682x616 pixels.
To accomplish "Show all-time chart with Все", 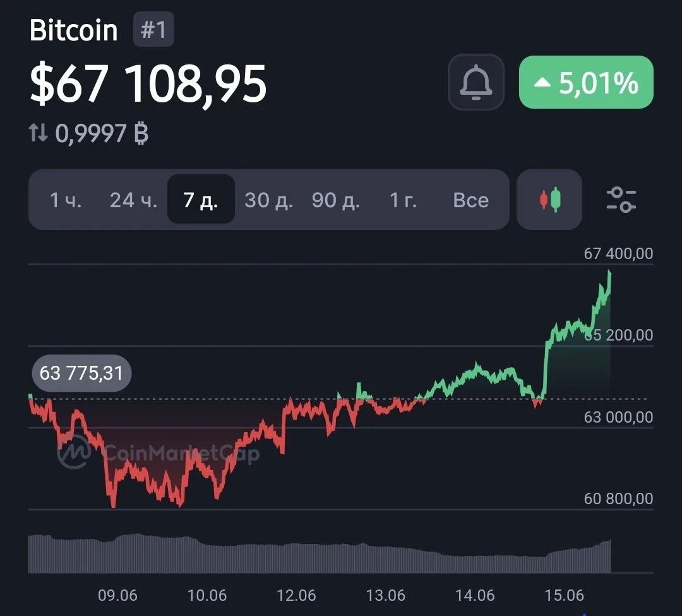I will 470,200.
